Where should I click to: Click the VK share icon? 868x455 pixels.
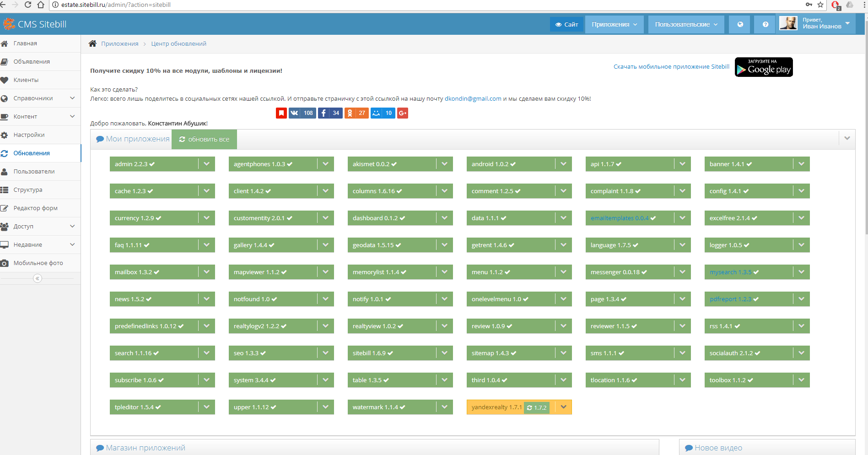[x=294, y=113]
